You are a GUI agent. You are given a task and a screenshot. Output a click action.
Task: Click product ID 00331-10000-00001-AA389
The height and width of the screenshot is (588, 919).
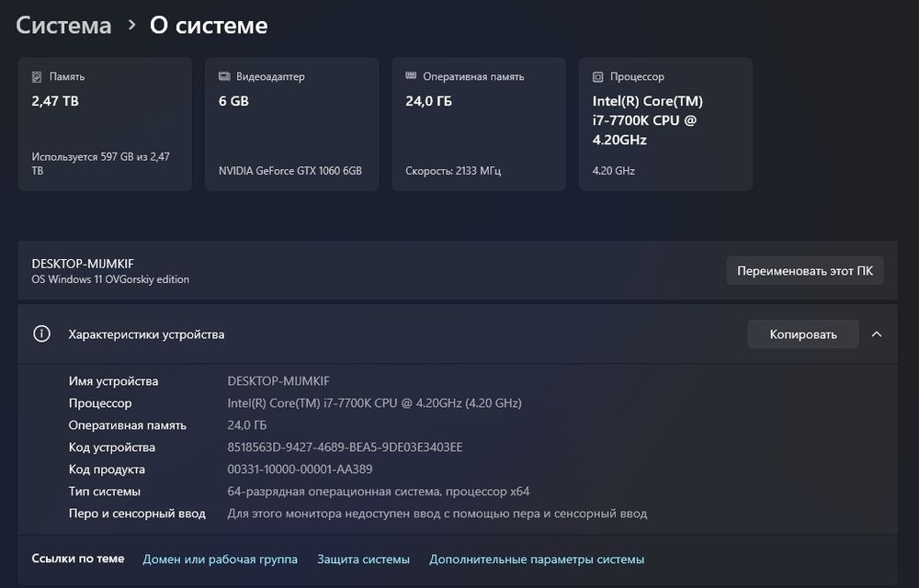pos(300,469)
